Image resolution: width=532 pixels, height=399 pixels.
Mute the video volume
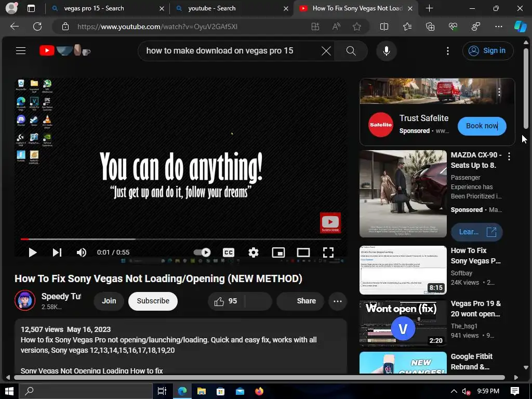point(81,252)
